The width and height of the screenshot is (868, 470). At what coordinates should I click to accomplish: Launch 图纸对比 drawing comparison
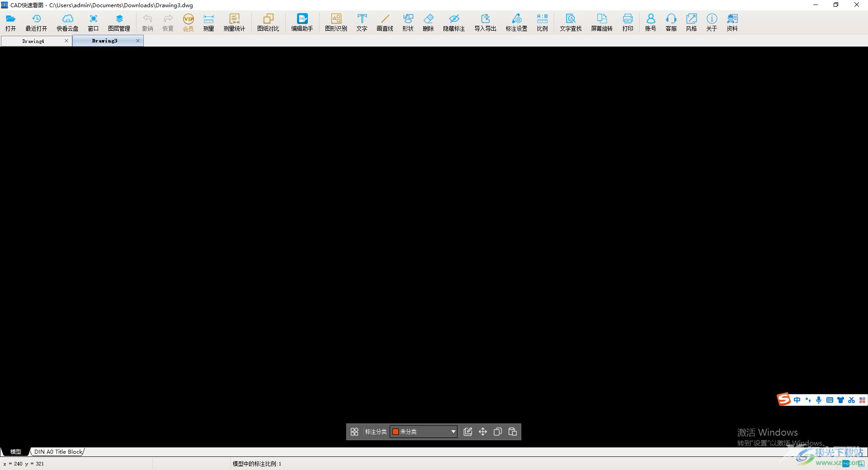(268, 22)
